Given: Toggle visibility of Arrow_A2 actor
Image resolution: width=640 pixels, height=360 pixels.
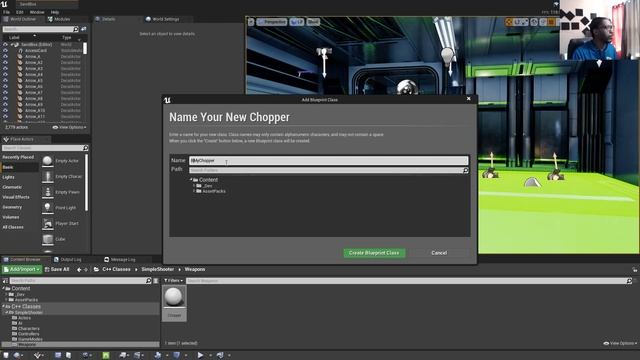Looking at the screenshot, I should [5, 62].
